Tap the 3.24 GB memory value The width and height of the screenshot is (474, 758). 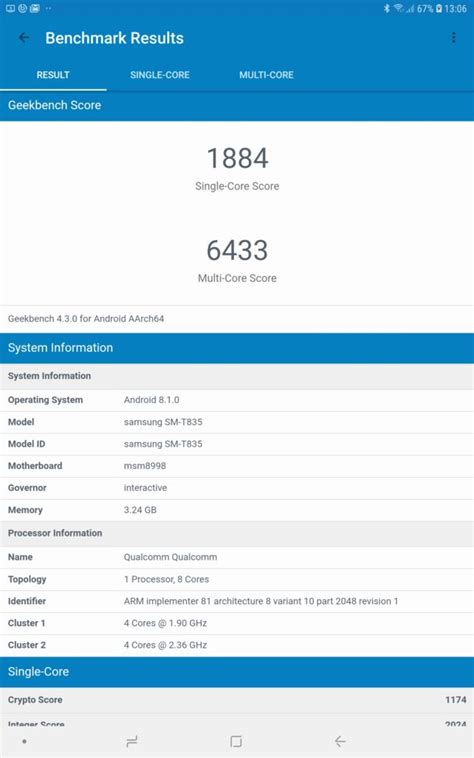[x=140, y=510]
